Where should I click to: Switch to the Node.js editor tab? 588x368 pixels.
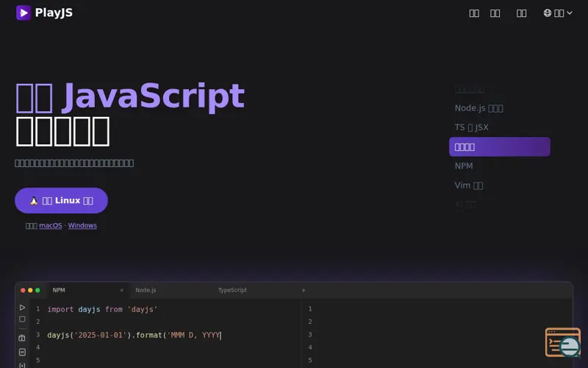pos(146,290)
